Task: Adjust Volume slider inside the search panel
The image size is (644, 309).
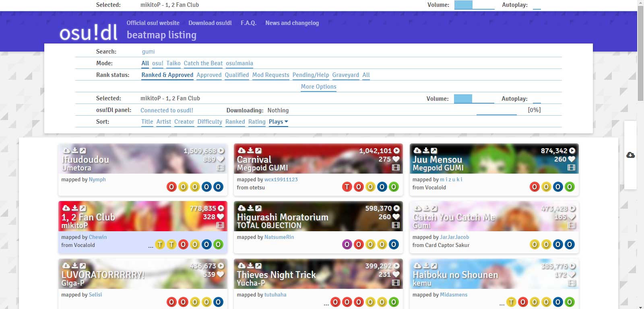Action: (474, 99)
